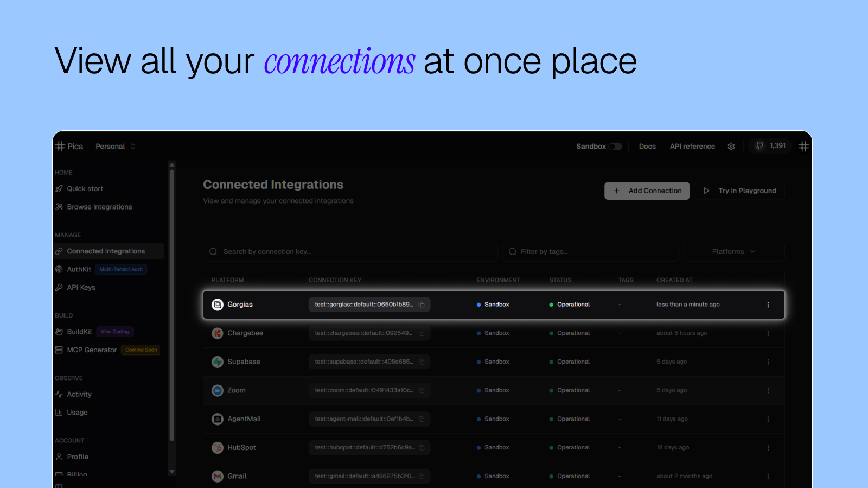Copy the AgentMail connection key
Screen dimensions: 868x488
[x=422, y=419]
